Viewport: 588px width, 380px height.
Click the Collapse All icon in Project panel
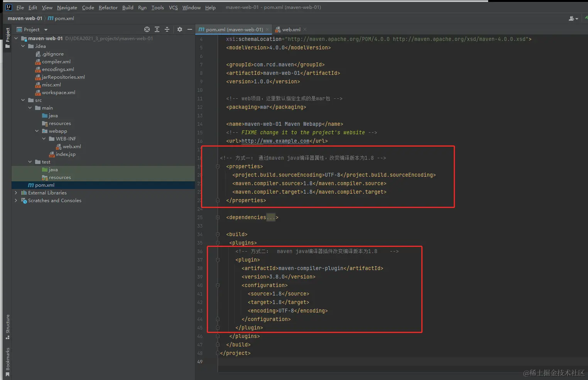(x=167, y=29)
